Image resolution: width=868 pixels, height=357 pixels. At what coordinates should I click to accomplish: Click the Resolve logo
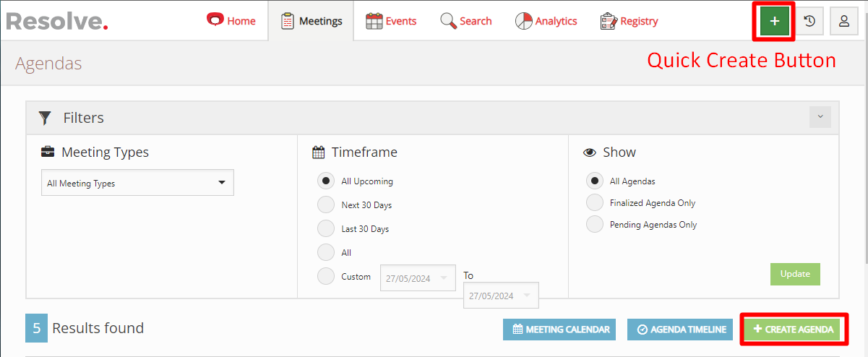pos(57,21)
